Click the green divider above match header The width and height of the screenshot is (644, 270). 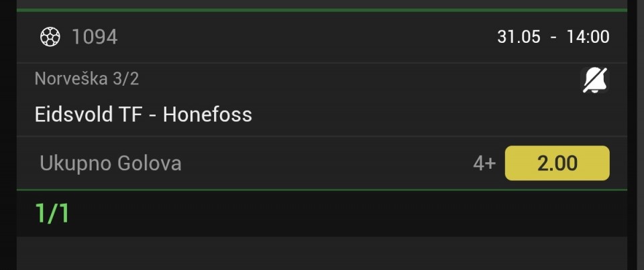[x=322, y=10]
